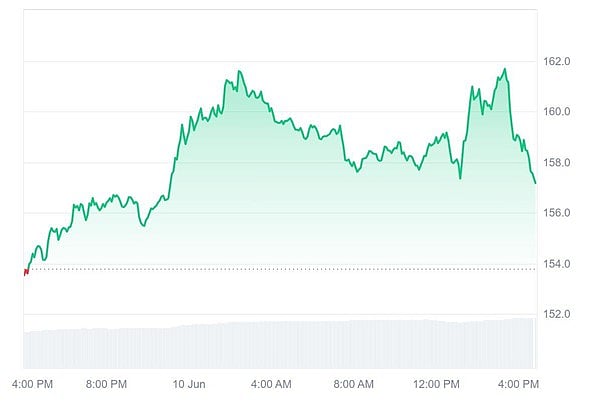Viewport: 602px width, 401px height.
Task: Click the volume bars below the chart
Action: coord(280,343)
